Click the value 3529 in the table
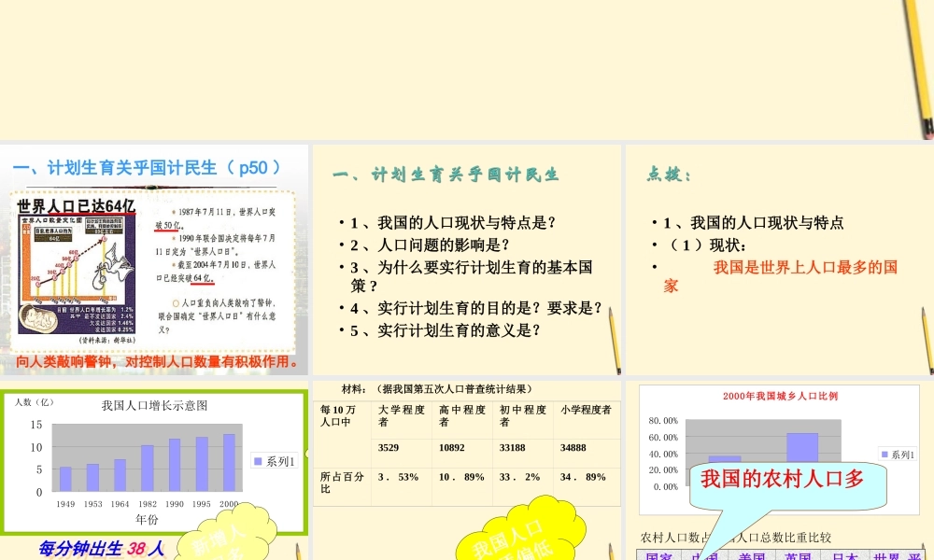This screenshot has height=560, width=934. (x=389, y=448)
